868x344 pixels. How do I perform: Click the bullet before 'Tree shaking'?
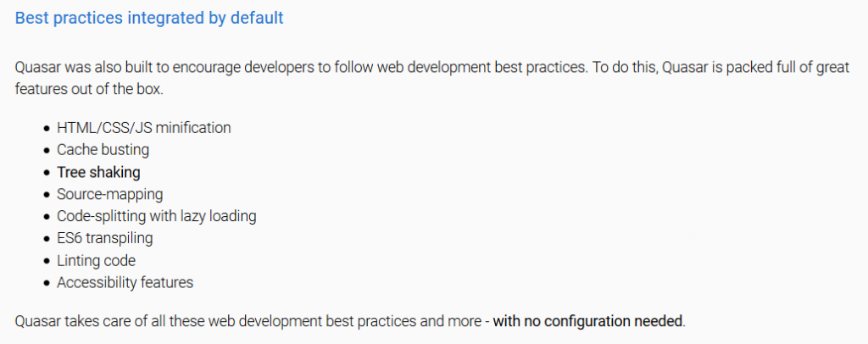coord(47,173)
